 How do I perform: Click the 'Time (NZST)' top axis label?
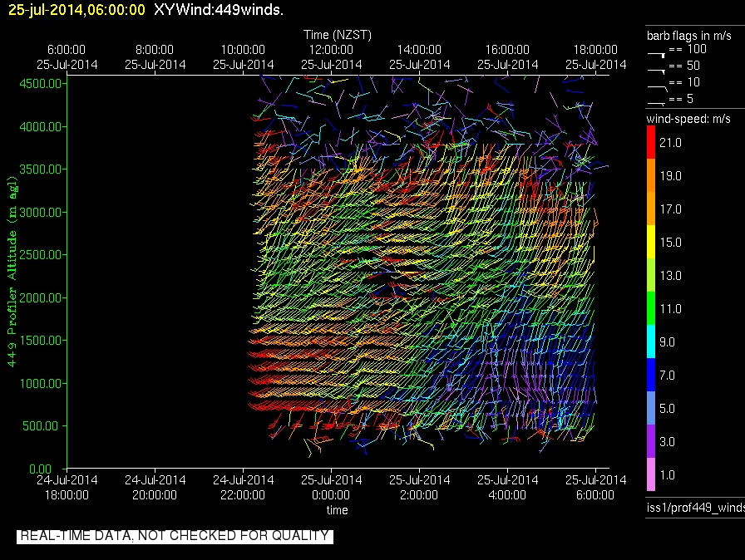(338, 35)
